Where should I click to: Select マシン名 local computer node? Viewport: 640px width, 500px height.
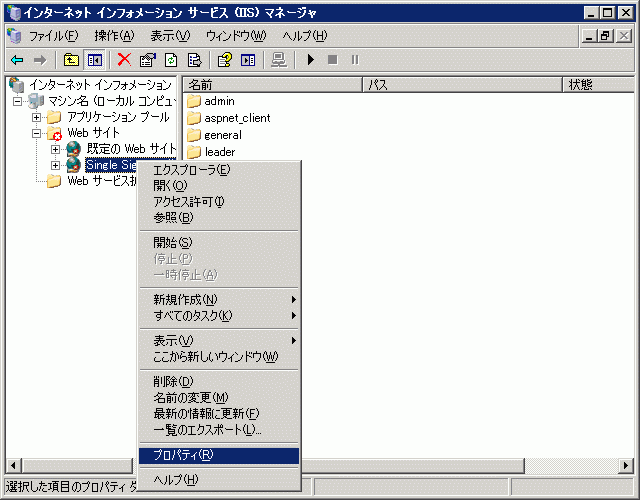pyautogui.click(x=112, y=101)
